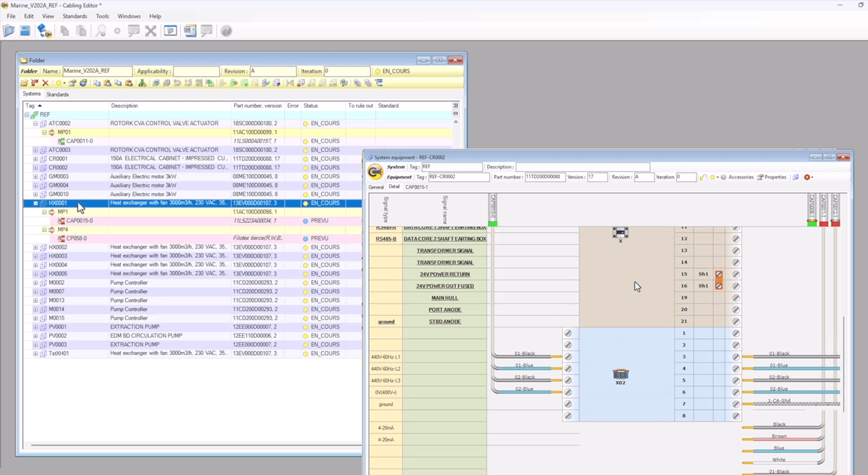
Task: Select the X02 connector icon in the diagram
Action: [621, 375]
